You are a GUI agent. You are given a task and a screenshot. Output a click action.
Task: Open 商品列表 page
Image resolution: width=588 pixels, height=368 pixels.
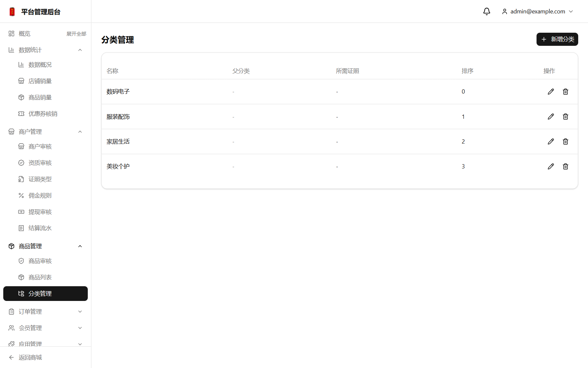pyautogui.click(x=45, y=277)
